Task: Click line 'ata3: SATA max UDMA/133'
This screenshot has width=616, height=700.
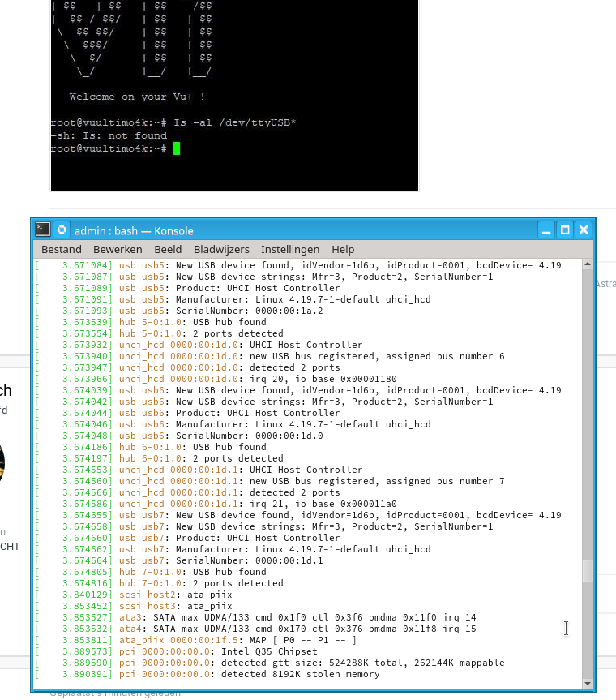Action: point(297,617)
